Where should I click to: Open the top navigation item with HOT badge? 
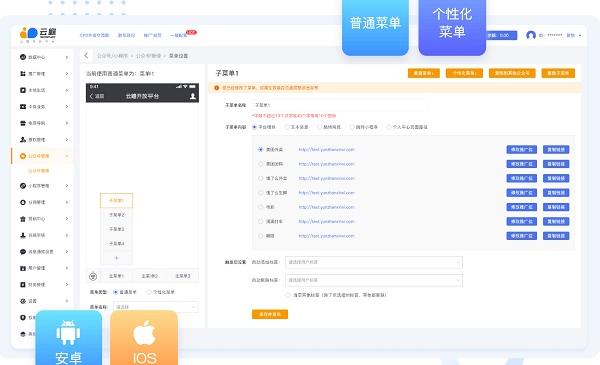pos(178,36)
